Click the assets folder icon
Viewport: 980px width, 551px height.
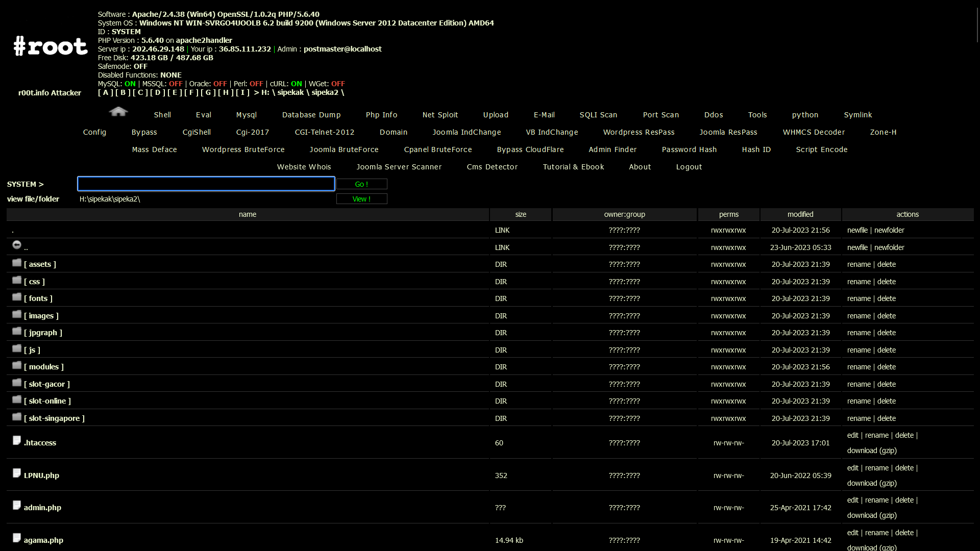click(17, 263)
